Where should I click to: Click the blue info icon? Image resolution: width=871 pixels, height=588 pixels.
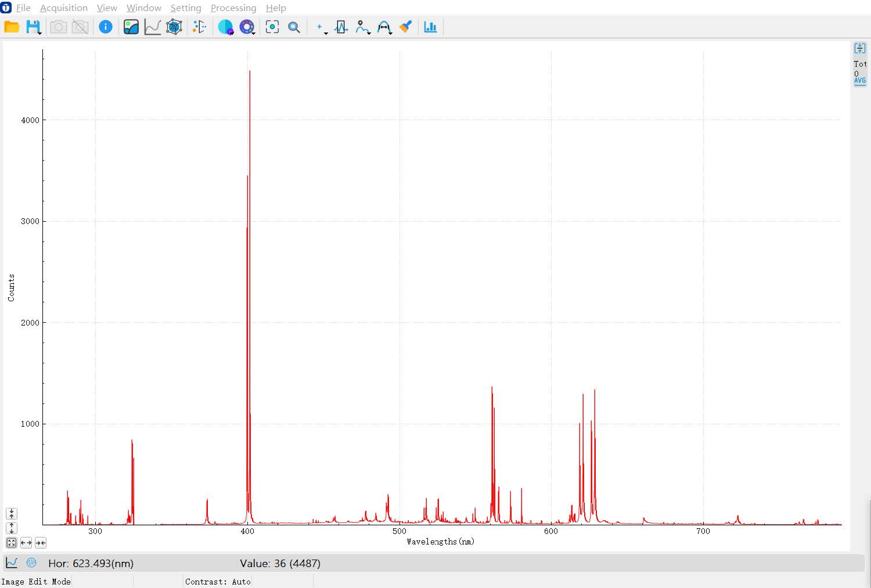click(105, 27)
